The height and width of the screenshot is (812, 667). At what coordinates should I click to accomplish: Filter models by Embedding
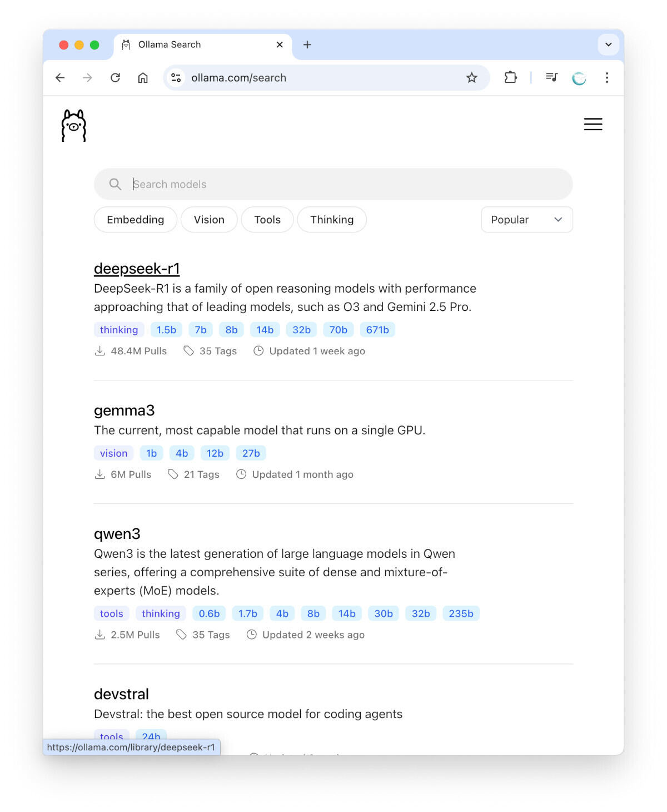coord(136,220)
